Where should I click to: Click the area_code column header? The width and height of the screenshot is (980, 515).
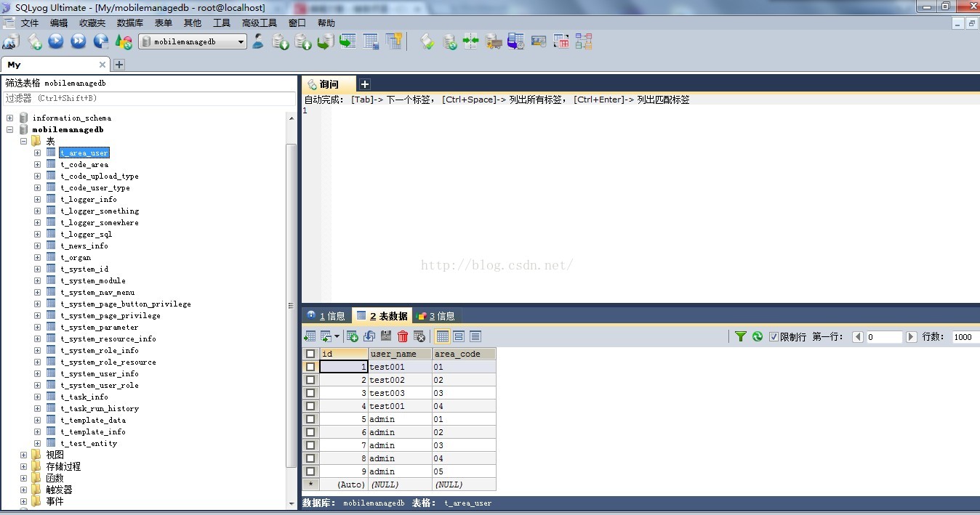[x=464, y=354]
